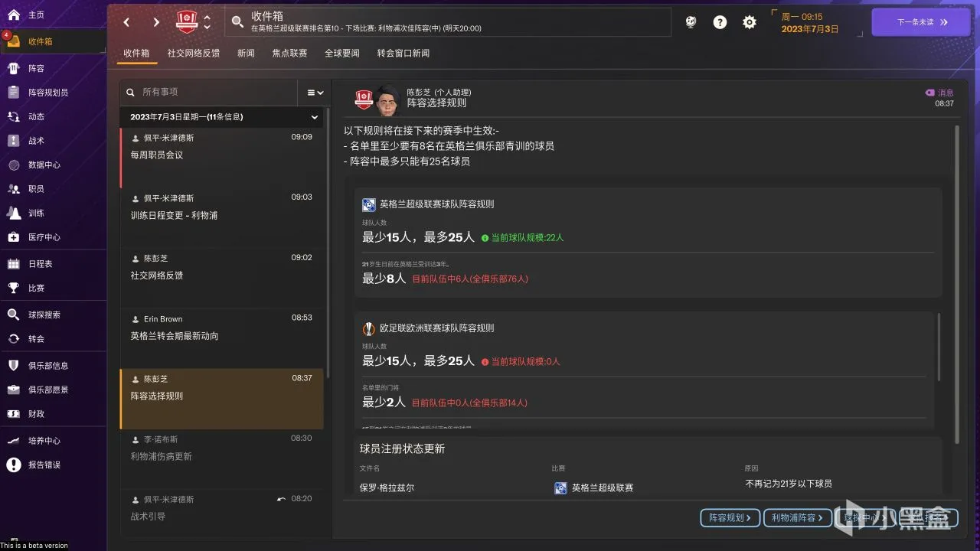Click 下一条未读 continue button
Viewport: 980px width, 551px height.
(920, 22)
